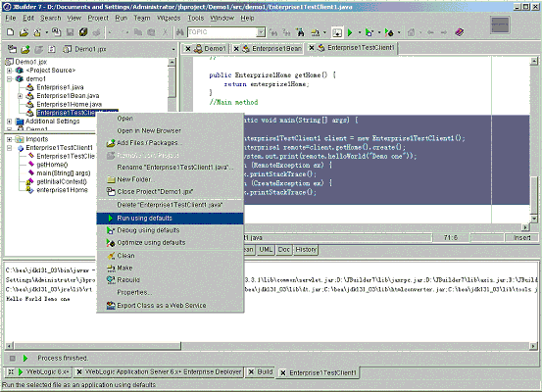Select Enterprise1Home.java in project tree
The height and width of the screenshot is (392, 542).
tap(70, 105)
